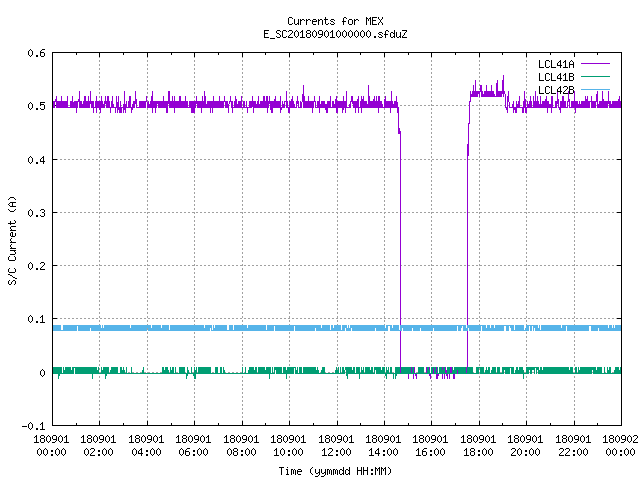Image resolution: width=640 pixels, height=480 pixels.
Task: Click the LCL41A legend label
Action: pos(556,64)
